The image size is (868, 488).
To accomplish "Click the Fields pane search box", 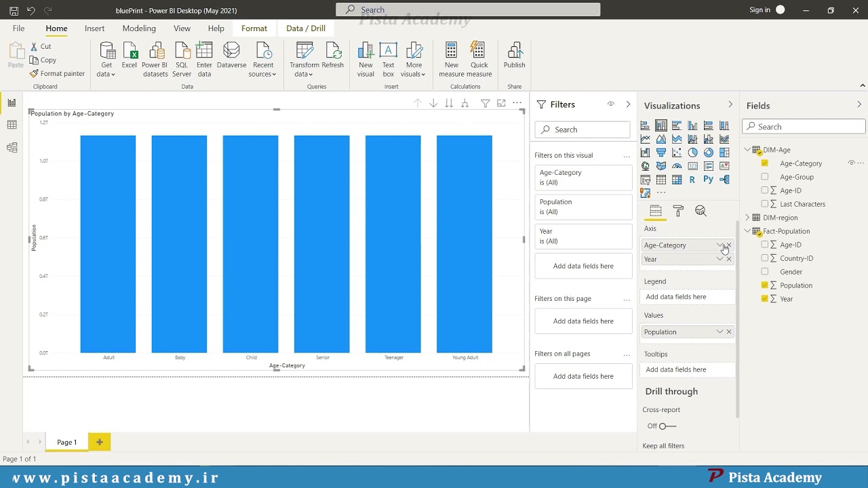I will tap(804, 127).
